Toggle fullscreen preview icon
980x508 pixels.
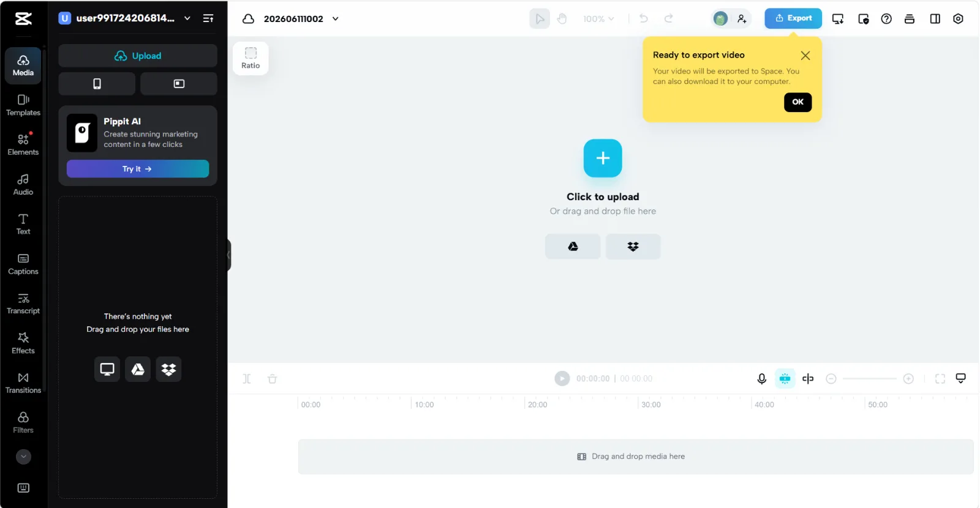[940, 379]
